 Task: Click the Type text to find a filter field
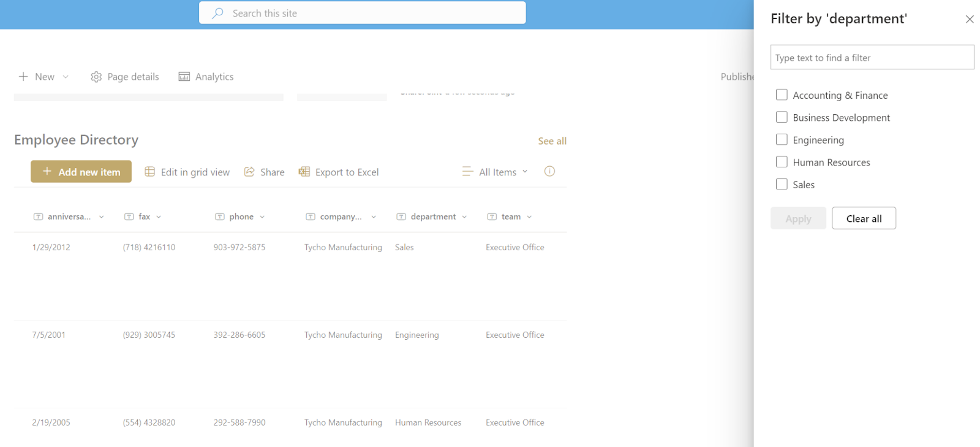pyautogui.click(x=872, y=57)
